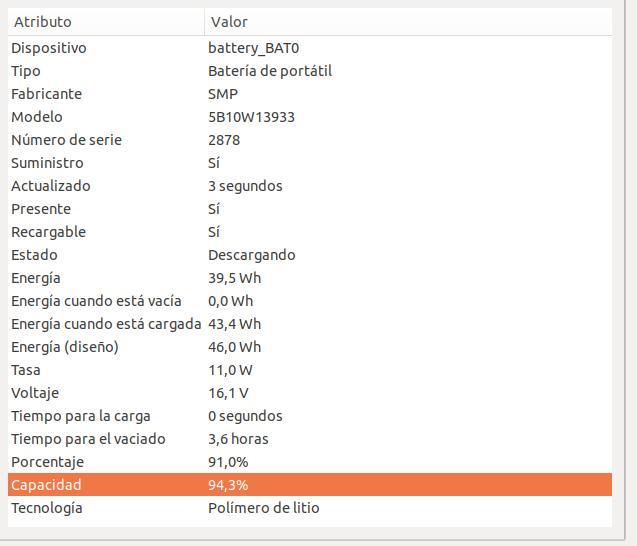Select 'Tiempo para el vaciado' row
Image resolution: width=637 pixels, height=546 pixels.
point(310,439)
